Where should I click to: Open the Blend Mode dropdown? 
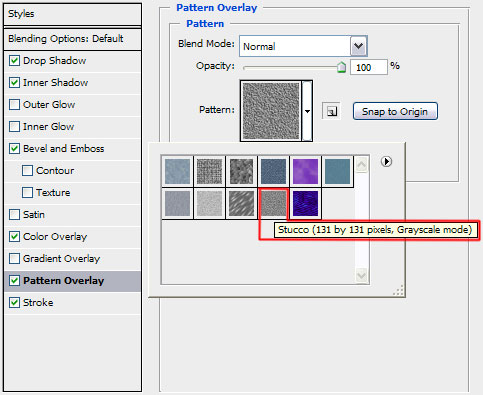point(358,46)
